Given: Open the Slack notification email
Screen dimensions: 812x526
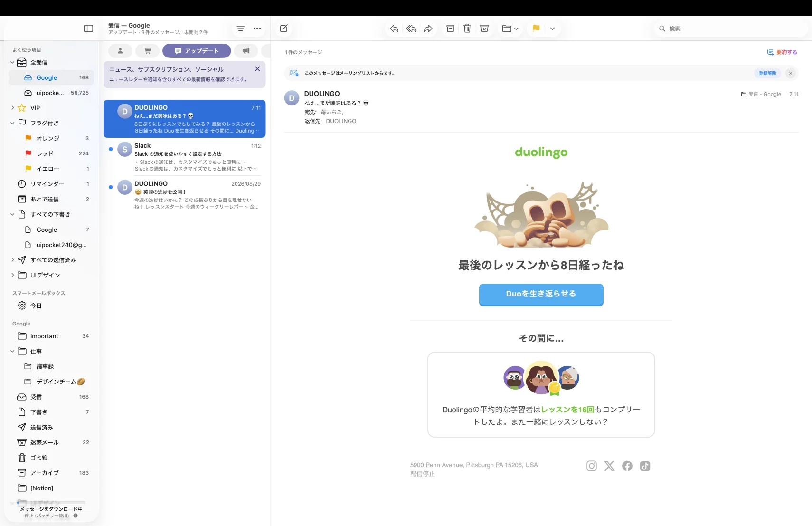Looking at the screenshot, I should tap(185, 157).
